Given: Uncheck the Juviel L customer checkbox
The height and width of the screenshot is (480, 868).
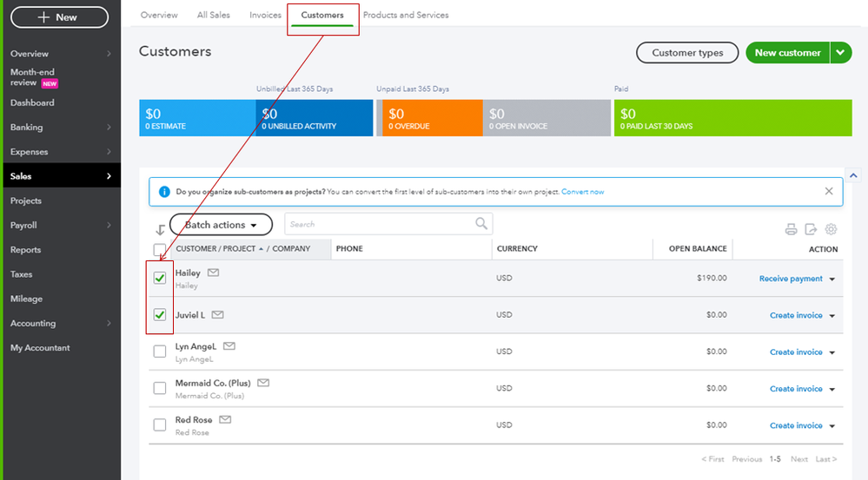Looking at the screenshot, I should [x=159, y=315].
